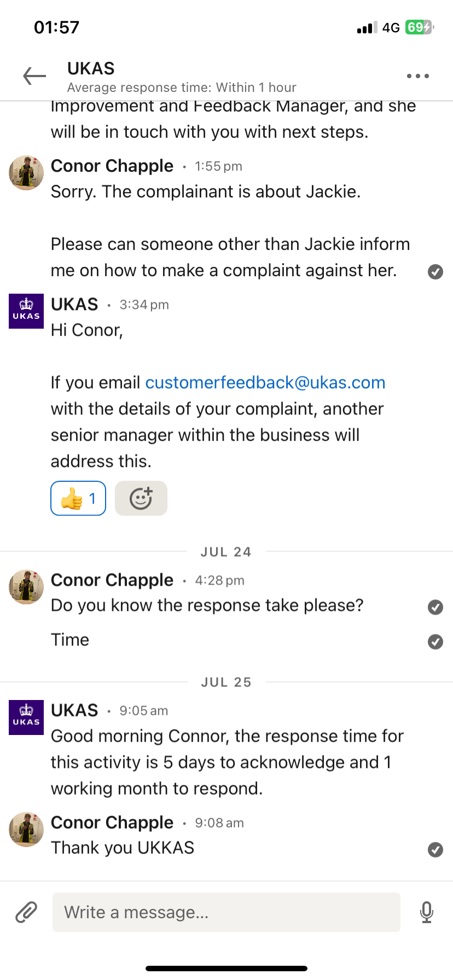Tap 'Average response time' subtitle text
The width and height of the screenshot is (453, 980).
tap(182, 87)
